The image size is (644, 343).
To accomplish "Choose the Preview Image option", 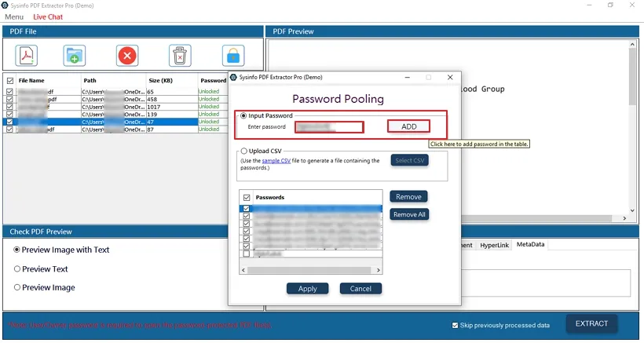I will pos(16,287).
